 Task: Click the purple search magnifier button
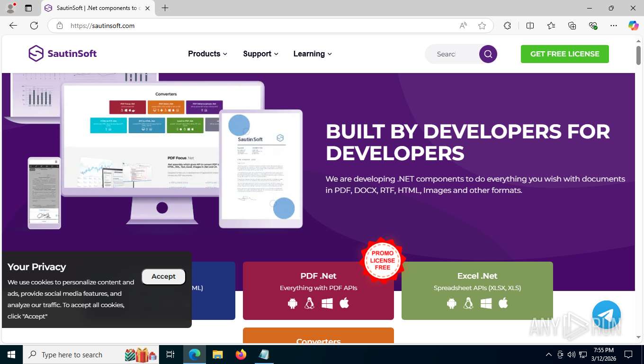[x=488, y=54]
